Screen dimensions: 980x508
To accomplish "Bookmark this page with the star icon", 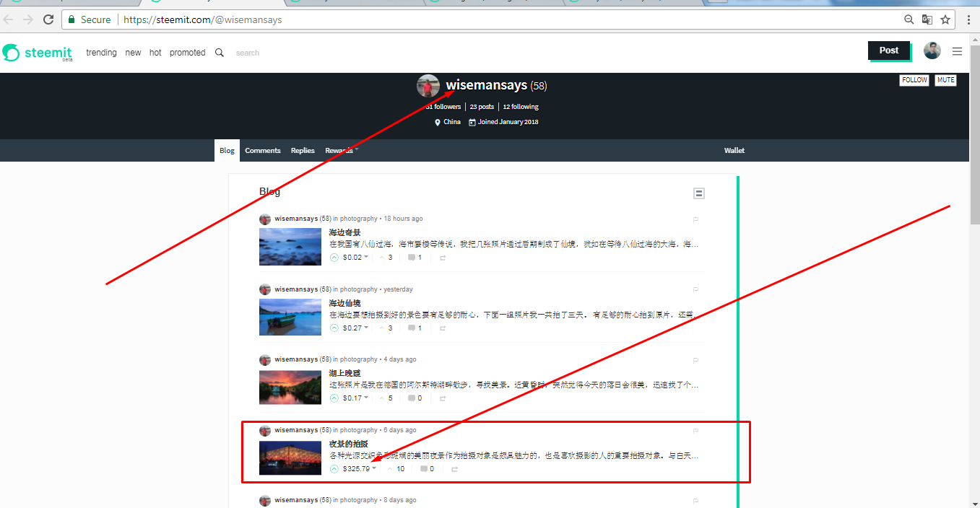I will 945,19.
